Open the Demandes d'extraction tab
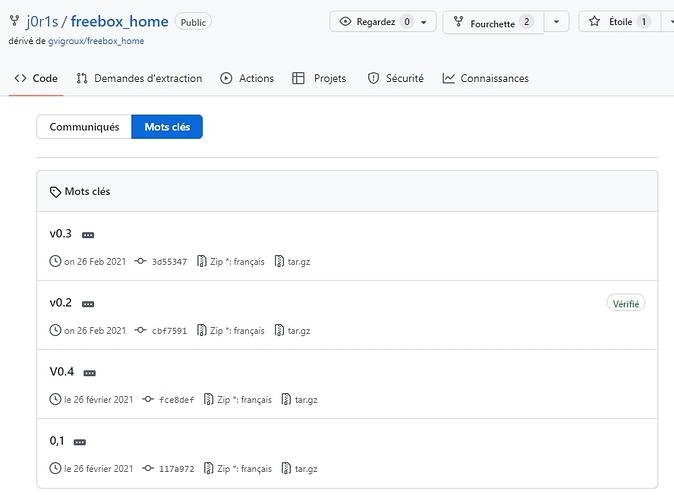674x500 pixels. coord(139,78)
